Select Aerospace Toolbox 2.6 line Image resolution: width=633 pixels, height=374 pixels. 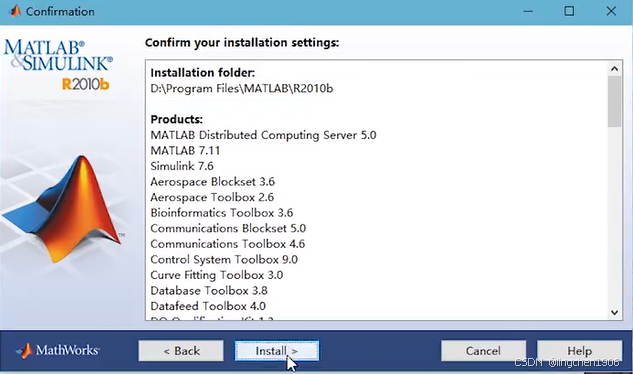click(212, 197)
